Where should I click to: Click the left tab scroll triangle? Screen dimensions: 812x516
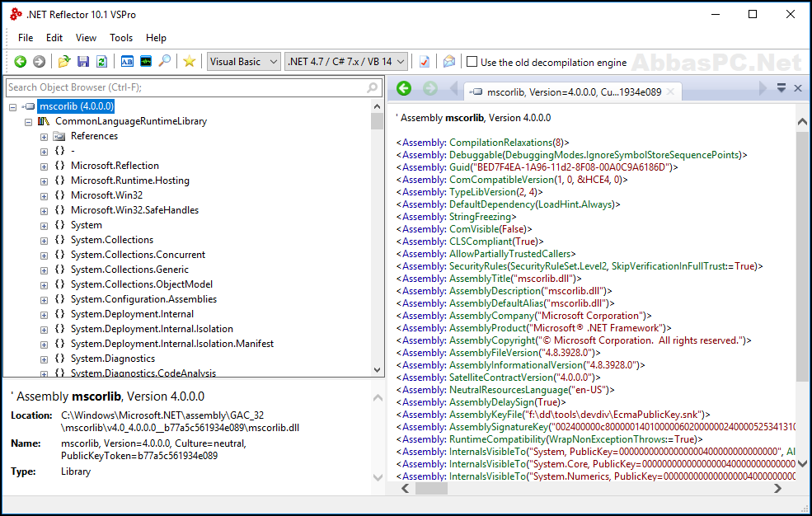coord(454,88)
